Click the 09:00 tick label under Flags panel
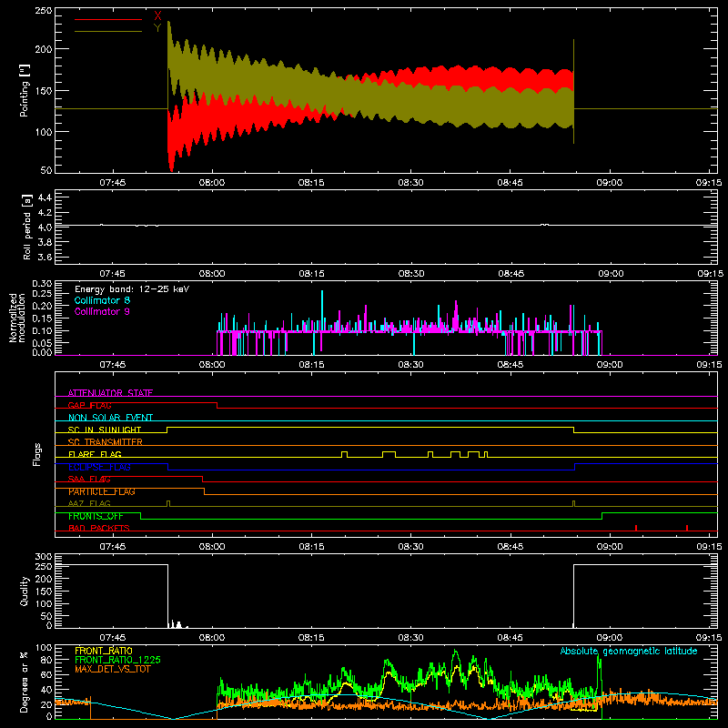The width and height of the screenshot is (728, 728). (610, 547)
